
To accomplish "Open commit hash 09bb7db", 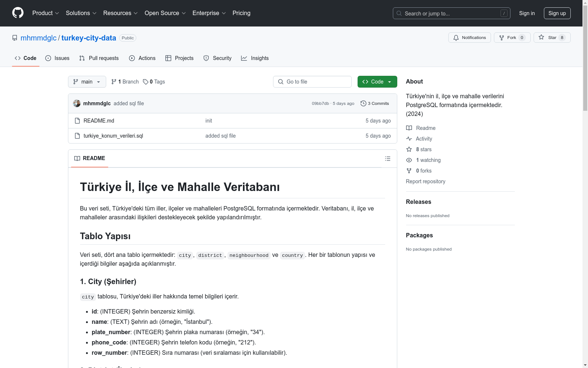I will tap(320, 103).
